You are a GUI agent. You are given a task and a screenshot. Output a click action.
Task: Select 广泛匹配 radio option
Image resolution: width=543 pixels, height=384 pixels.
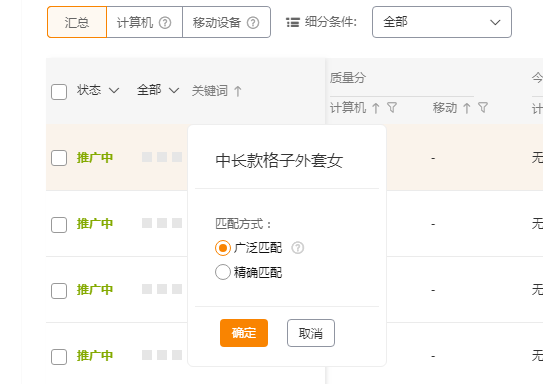pos(223,248)
